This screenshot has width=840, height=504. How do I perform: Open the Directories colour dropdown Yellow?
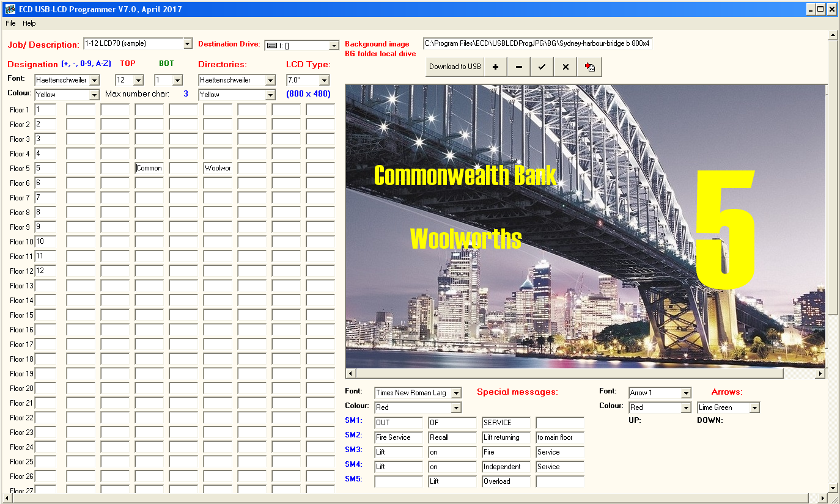pos(270,95)
